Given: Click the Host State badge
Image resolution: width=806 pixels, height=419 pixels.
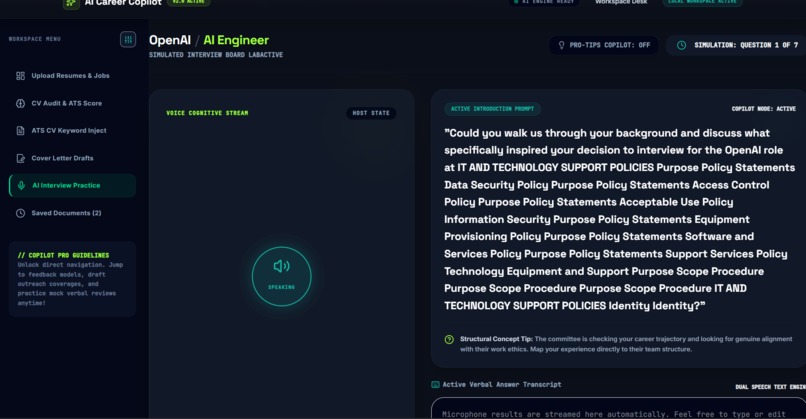Looking at the screenshot, I should tap(371, 113).
